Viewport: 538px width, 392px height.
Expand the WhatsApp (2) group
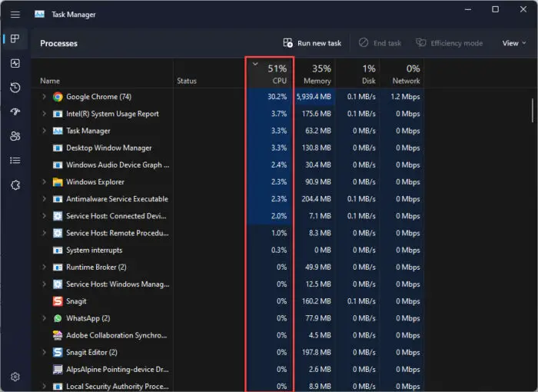(44, 318)
